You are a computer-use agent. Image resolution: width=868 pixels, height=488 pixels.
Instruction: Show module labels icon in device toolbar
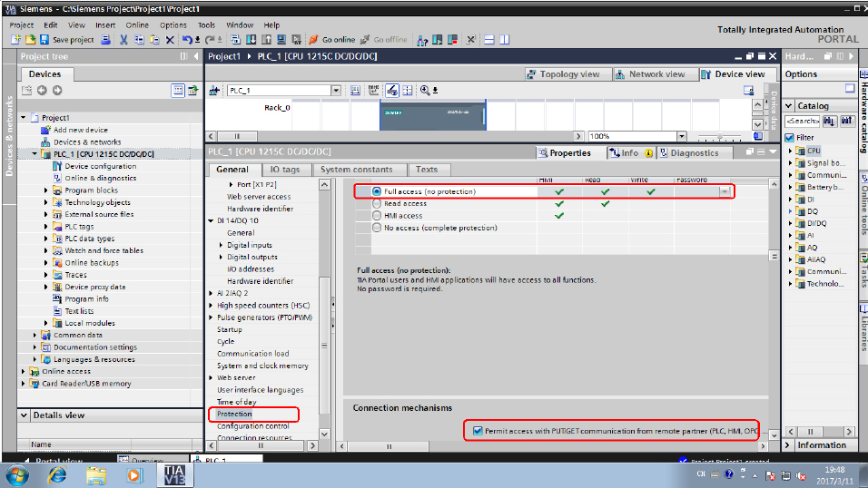(374, 90)
